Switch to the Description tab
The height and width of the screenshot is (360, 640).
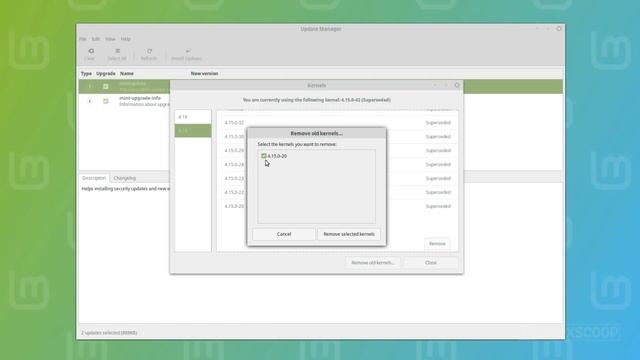pyautogui.click(x=94, y=178)
